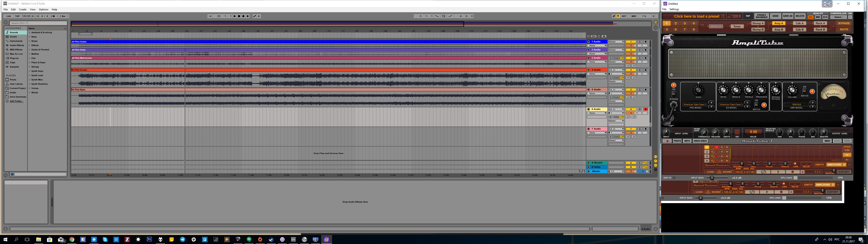
Task: Open Telegram from the taskbar
Action: (x=182, y=239)
